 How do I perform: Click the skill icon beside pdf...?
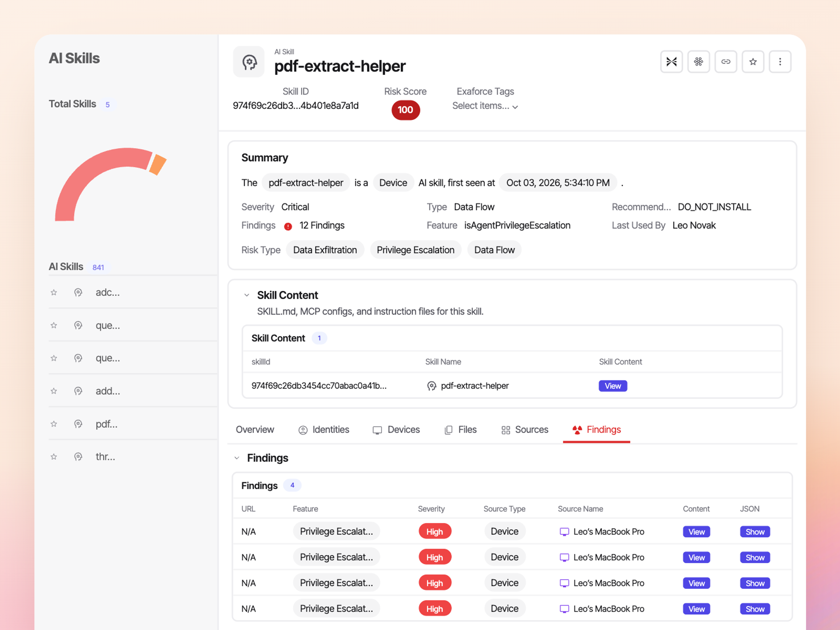click(78, 424)
